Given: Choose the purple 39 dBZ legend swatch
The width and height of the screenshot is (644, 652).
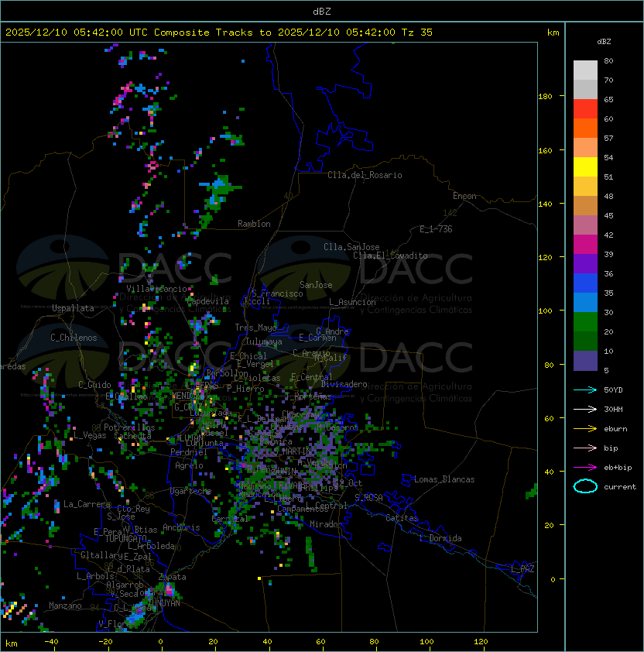Looking at the screenshot, I should (x=585, y=263).
